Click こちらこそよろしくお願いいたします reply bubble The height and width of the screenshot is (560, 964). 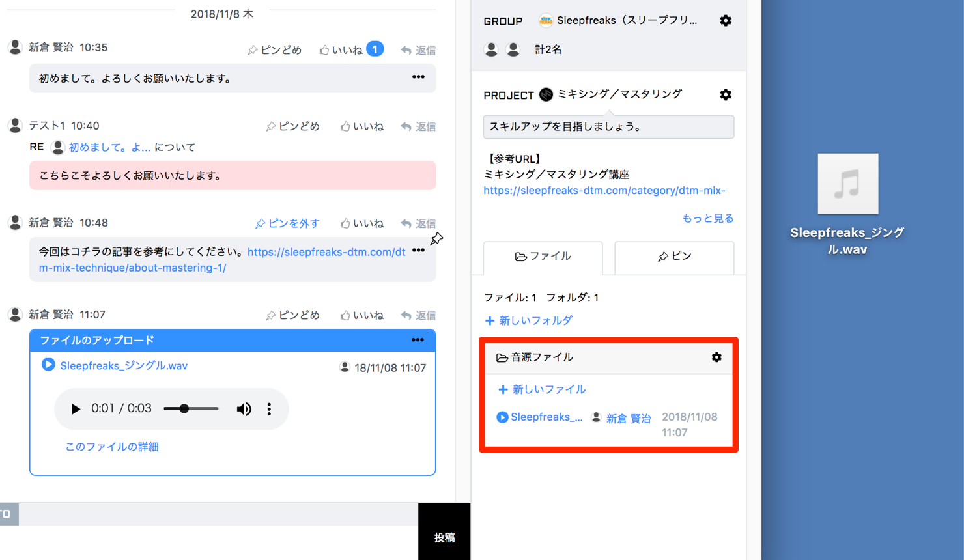tap(233, 175)
